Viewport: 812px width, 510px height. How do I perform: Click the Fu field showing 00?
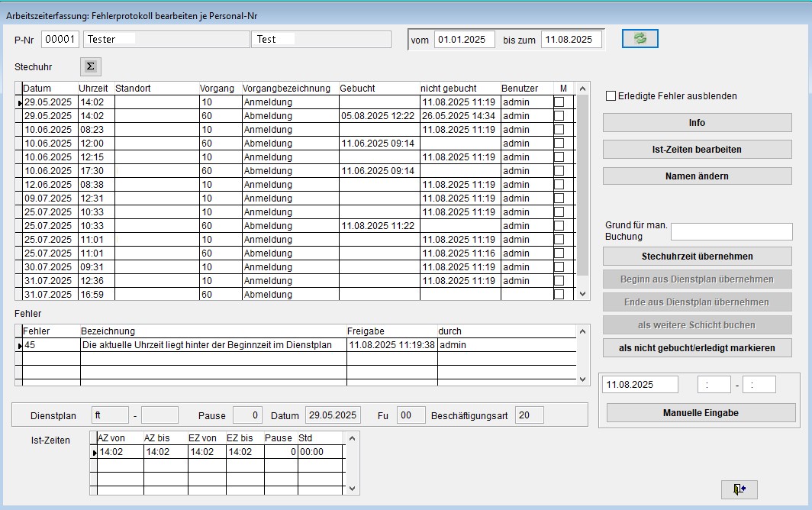point(411,415)
